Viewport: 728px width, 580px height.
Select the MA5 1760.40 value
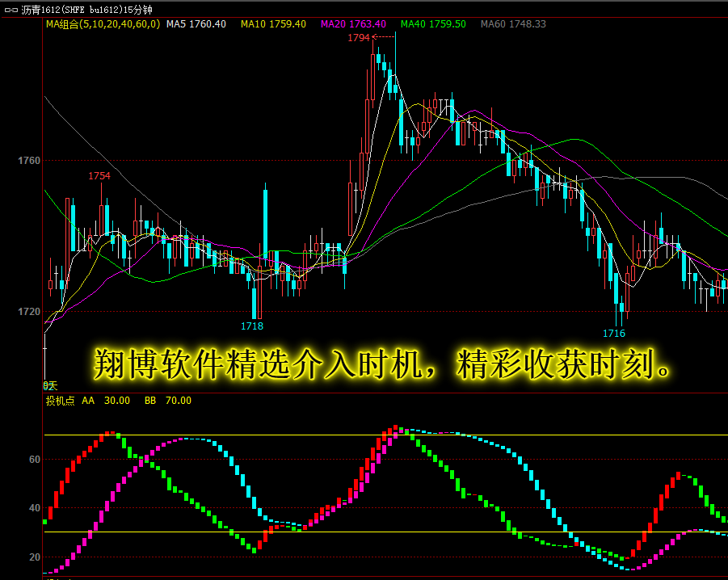coord(196,24)
